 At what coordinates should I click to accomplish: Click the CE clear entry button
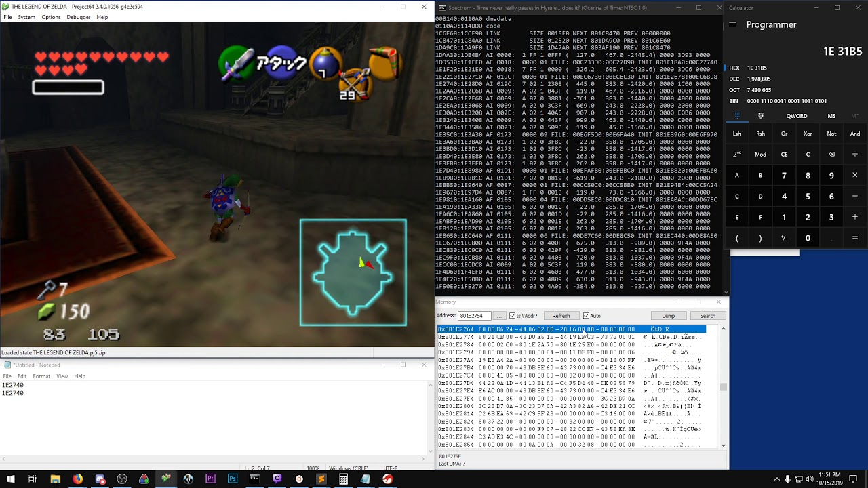pyautogui.click(x=784, y=154)
